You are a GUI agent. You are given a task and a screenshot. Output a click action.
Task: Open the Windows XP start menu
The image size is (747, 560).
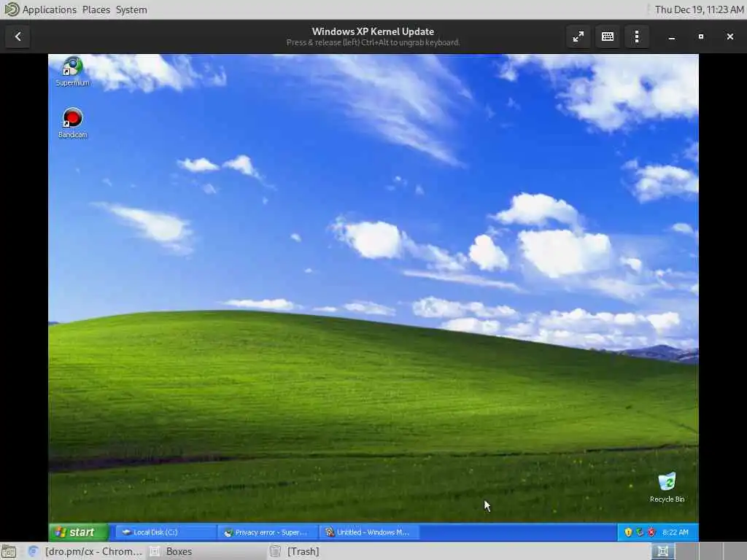[x=79, y=532]
